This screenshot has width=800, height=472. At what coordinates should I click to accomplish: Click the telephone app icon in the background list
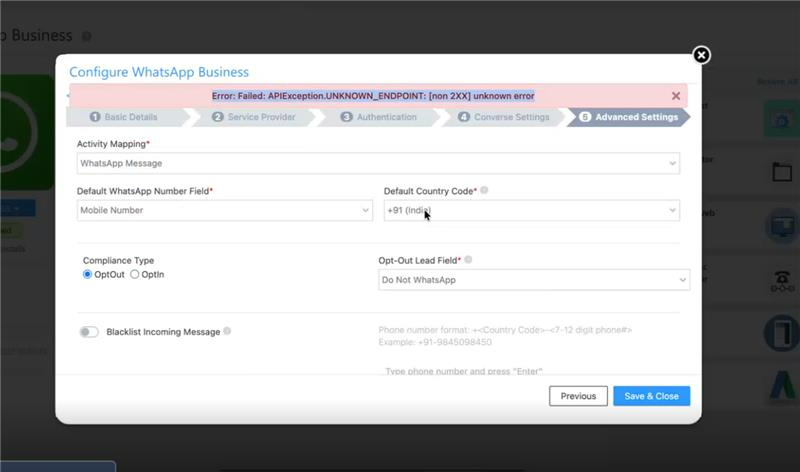(782, 282)
